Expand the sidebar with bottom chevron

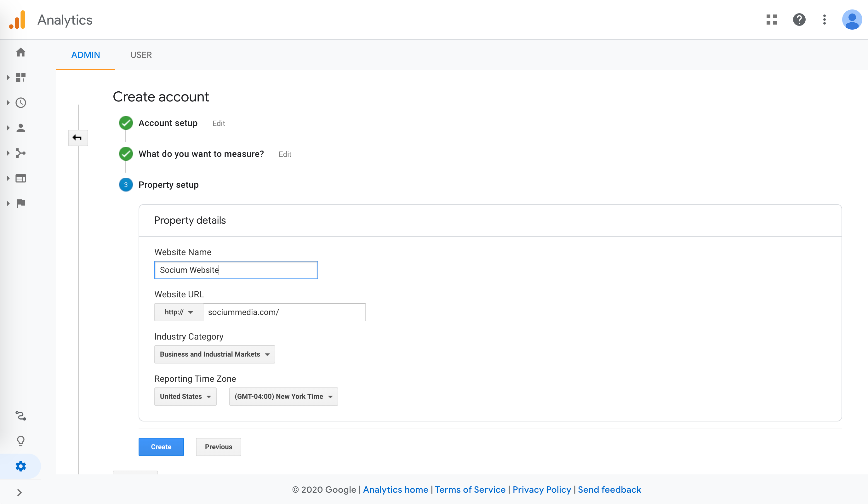(x=19, y=493)
